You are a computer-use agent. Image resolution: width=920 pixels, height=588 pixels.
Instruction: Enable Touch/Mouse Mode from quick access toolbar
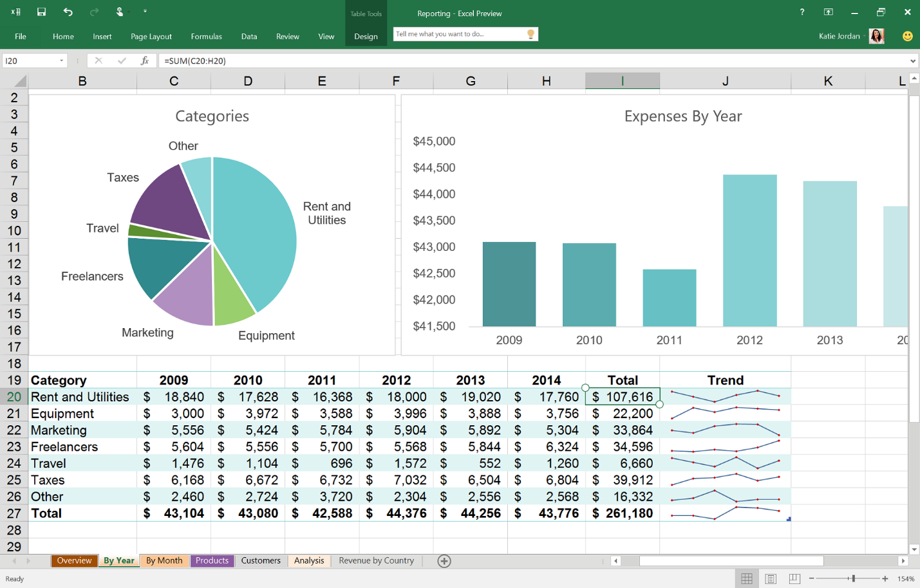(120, 12)
